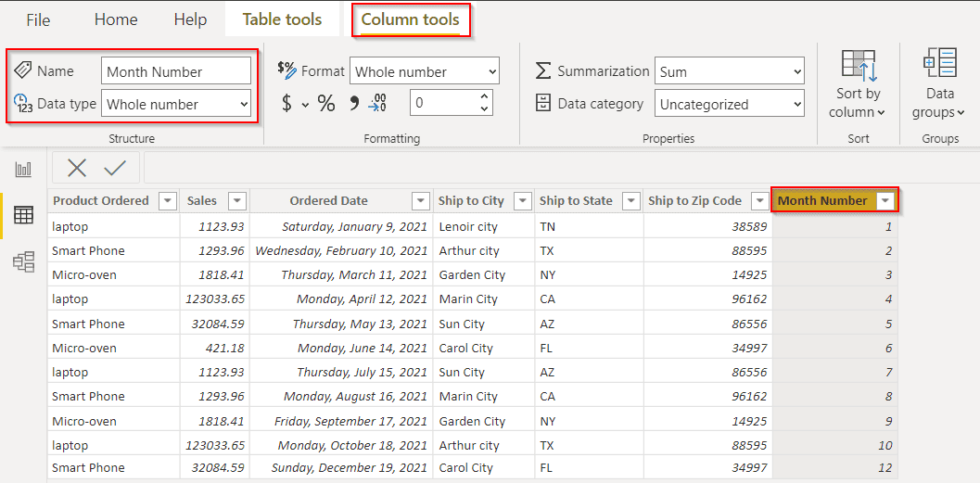Click the 'Thursday, March 11, 2021' cell

[341, 275]
